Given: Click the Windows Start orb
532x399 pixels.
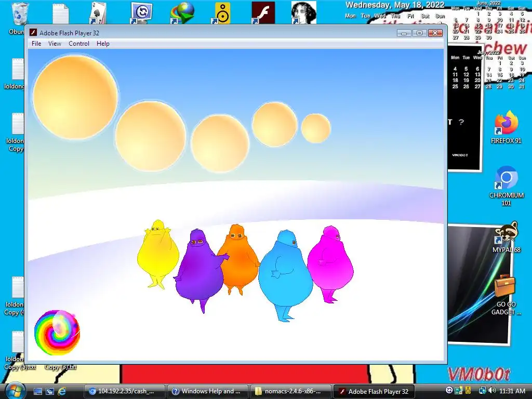Looking at the screenshot, I should 15,390.
